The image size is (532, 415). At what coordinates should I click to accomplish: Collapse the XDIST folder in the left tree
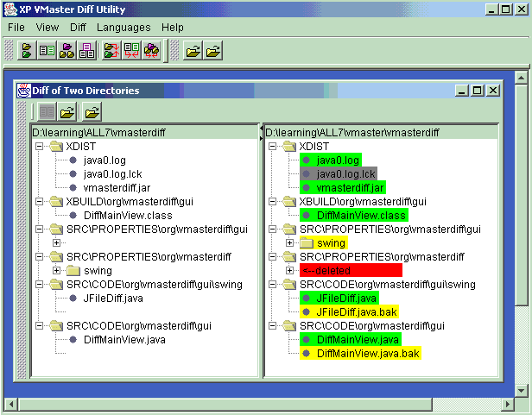coord(39,147)
